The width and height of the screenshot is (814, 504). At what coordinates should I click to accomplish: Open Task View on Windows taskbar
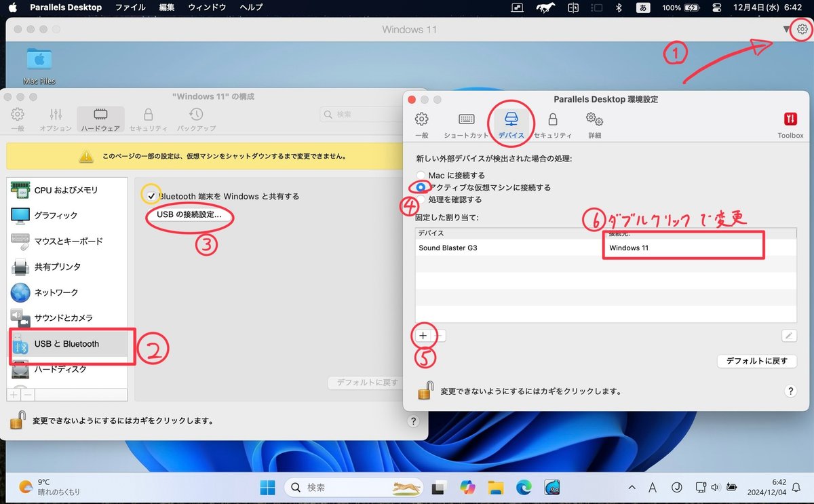[x=440, y=486]
